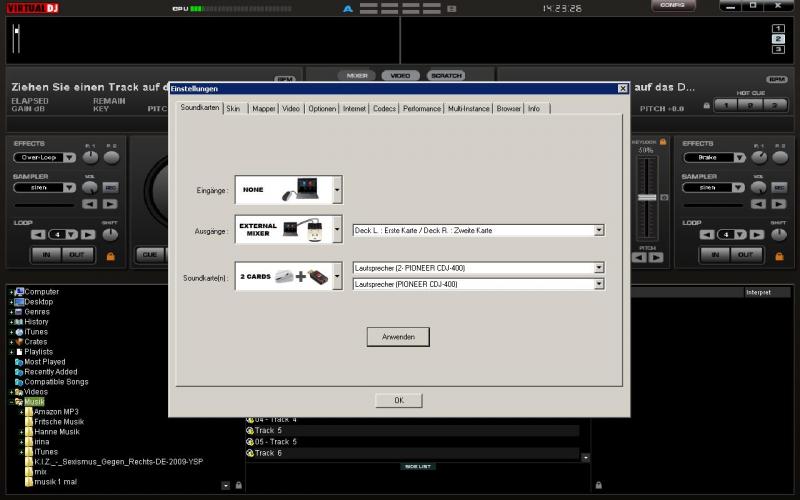Click the left deck CUE button
This screenshot has width=800, height=500.
coord(149,255)
